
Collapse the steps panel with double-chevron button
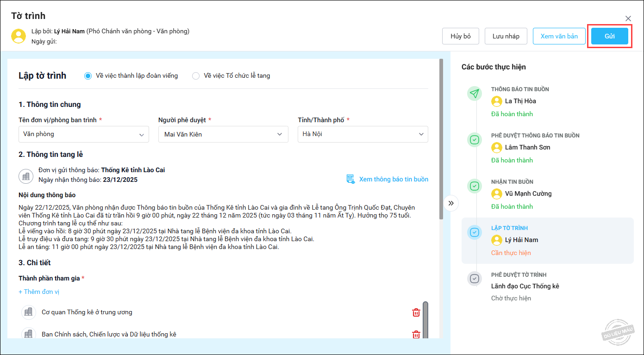pyautogui.click(x=451, y=203)
